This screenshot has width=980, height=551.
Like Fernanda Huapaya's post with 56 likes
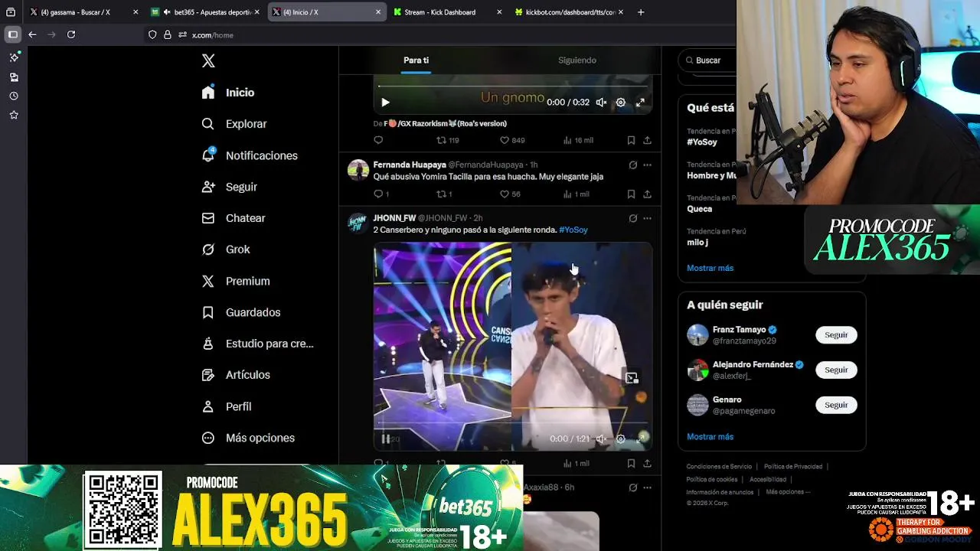click(510, 194)
